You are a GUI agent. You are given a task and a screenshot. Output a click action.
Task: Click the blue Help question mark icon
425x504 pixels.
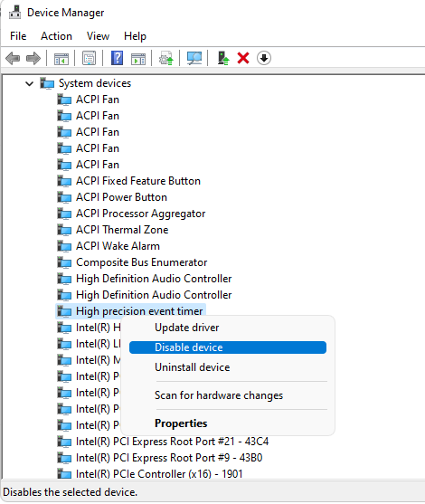point(118,58)
